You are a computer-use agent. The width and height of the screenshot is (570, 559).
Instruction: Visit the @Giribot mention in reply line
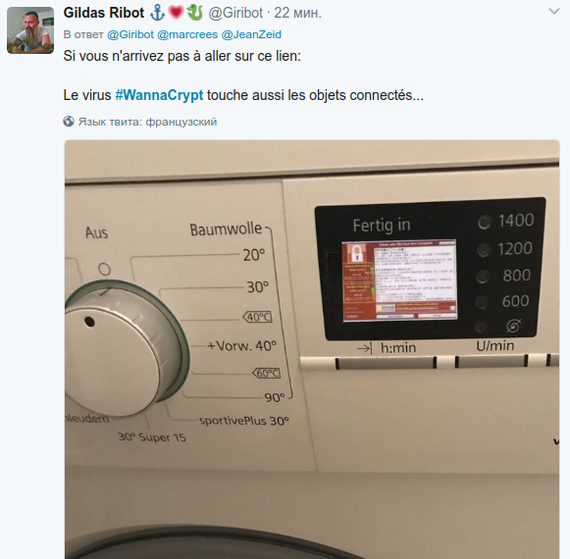[130, 35]
